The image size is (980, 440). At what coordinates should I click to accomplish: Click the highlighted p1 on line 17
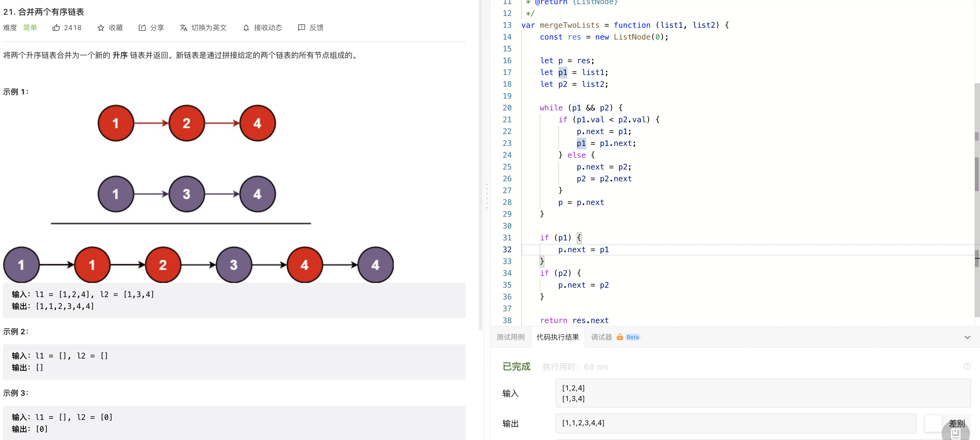click(562, 72)
